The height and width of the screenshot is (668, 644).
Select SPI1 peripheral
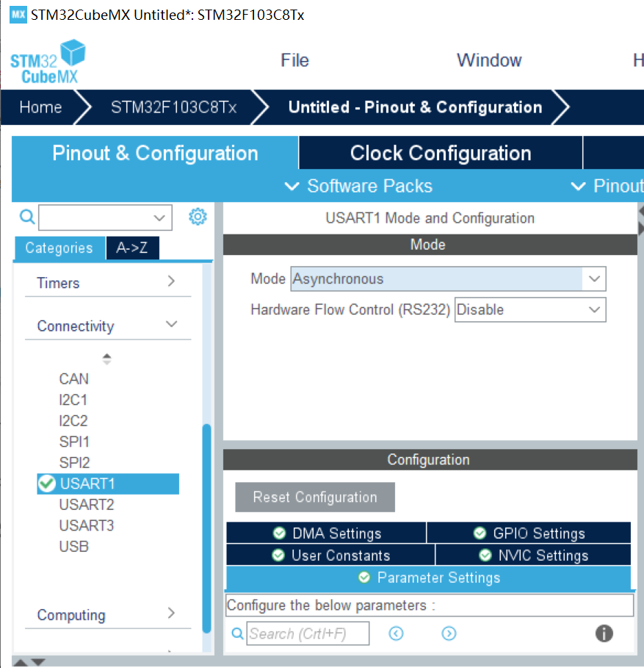(x=74, y=442)
